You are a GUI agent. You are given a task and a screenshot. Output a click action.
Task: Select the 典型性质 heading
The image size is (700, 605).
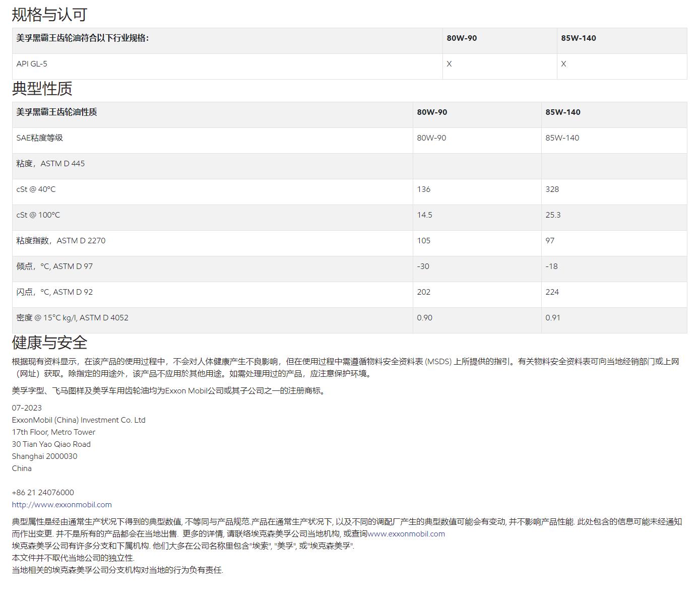coord(42,89)
